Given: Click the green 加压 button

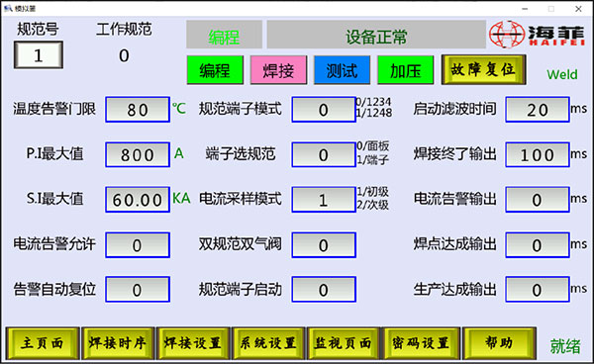Looking at the screenshot, I should [406, 70].
